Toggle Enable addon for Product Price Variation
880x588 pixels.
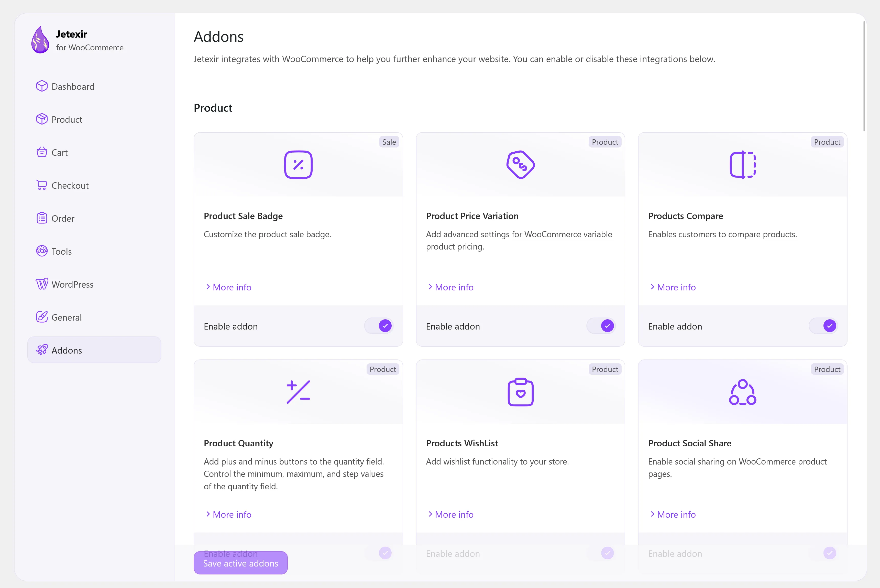pos(601,326)
